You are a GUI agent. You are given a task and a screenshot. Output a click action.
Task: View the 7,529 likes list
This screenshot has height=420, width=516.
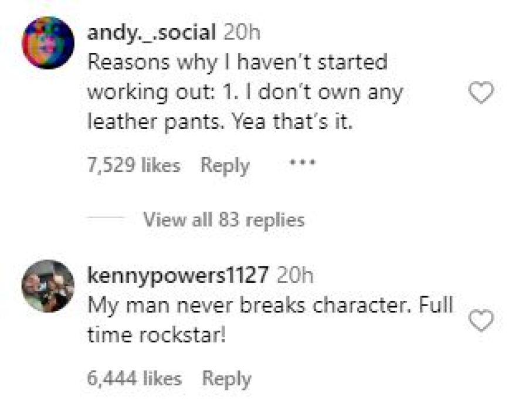[133, 165]
